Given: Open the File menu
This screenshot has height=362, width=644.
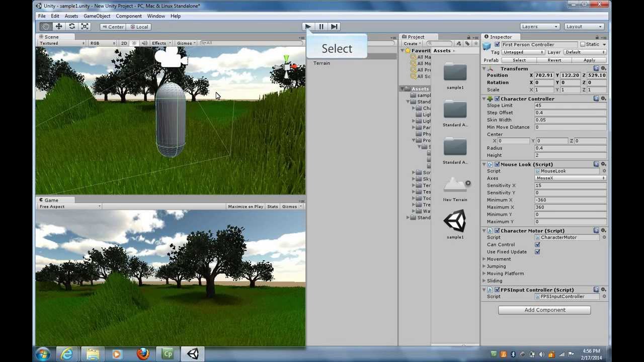Looking at the screenshot, I should pos(42,16).
